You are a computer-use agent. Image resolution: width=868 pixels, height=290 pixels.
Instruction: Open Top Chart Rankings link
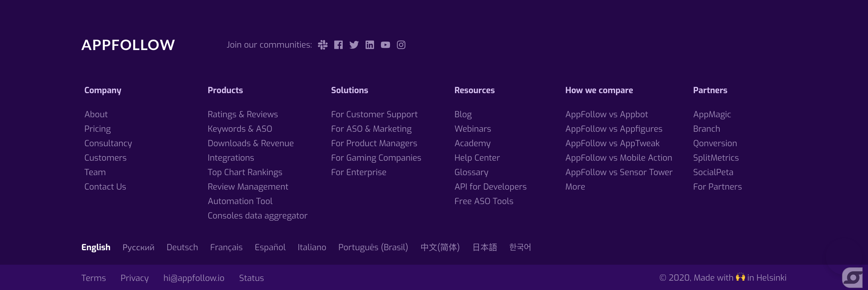click(245, 172)
